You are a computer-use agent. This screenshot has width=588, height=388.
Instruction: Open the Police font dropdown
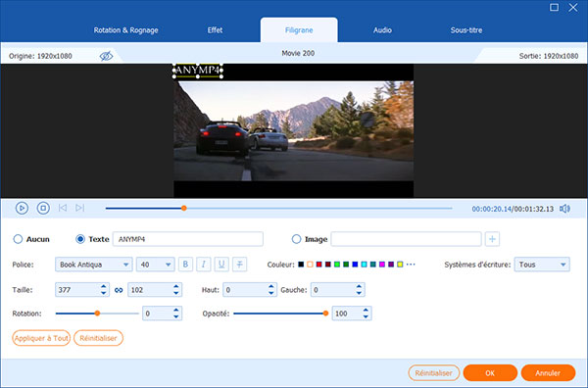93,265
